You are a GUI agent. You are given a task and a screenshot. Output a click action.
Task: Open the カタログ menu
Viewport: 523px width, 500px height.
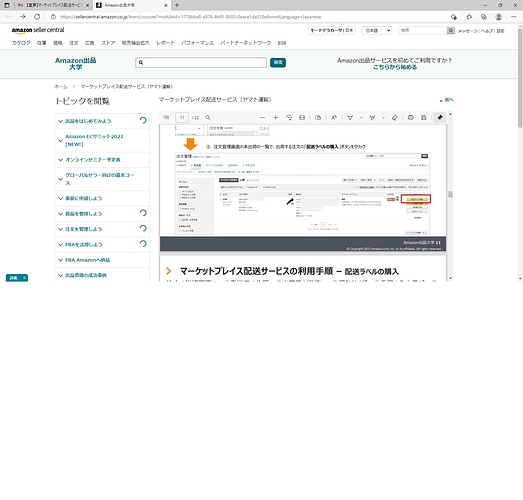[21, 43]
